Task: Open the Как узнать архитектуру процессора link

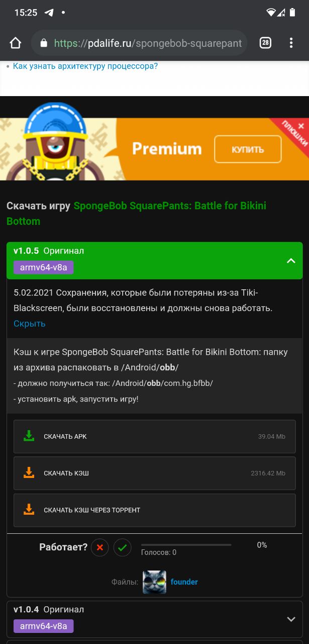Action: point(85,66)
